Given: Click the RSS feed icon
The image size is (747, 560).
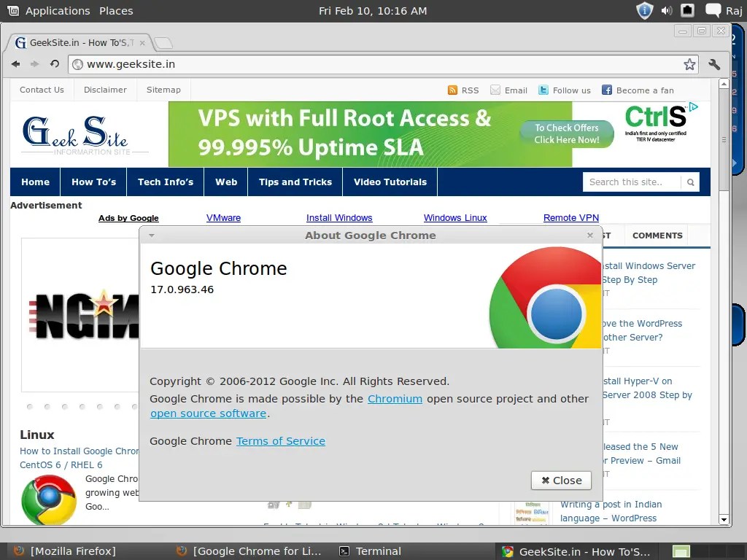Looking at the screenshot, I should click(452, 90).
